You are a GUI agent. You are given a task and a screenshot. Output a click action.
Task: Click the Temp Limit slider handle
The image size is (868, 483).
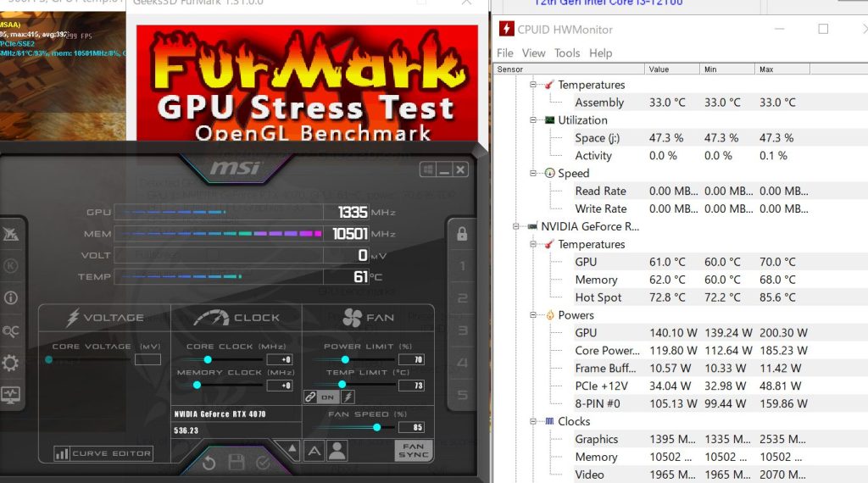(x=342, y=385)
